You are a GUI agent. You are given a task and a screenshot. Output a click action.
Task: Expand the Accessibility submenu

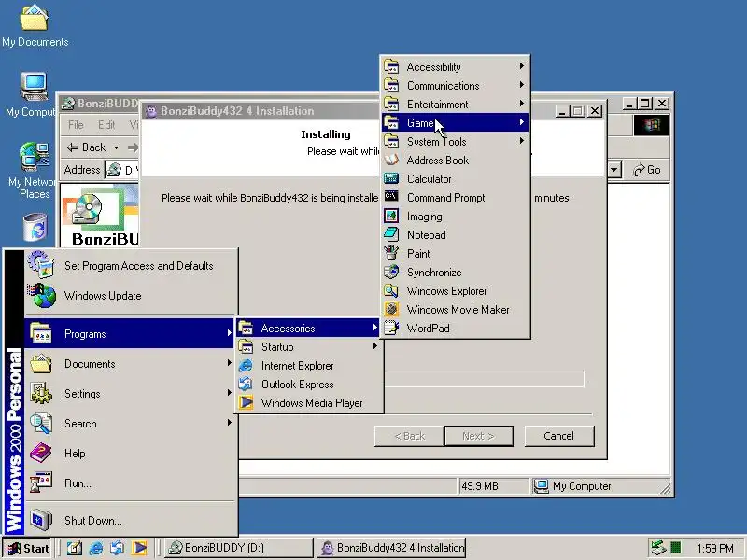pyautogui.click(x=455, y=66)
